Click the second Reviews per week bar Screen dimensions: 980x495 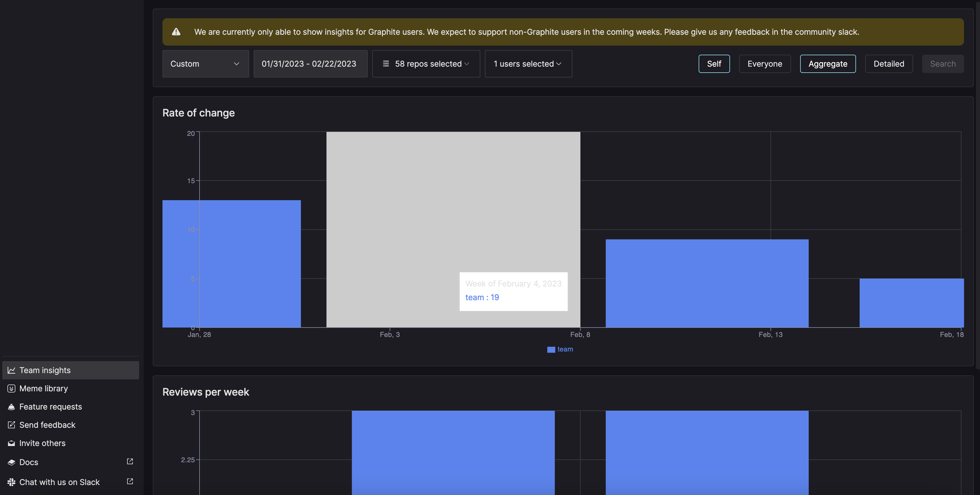pyautogui.click(x=707, y=452)
